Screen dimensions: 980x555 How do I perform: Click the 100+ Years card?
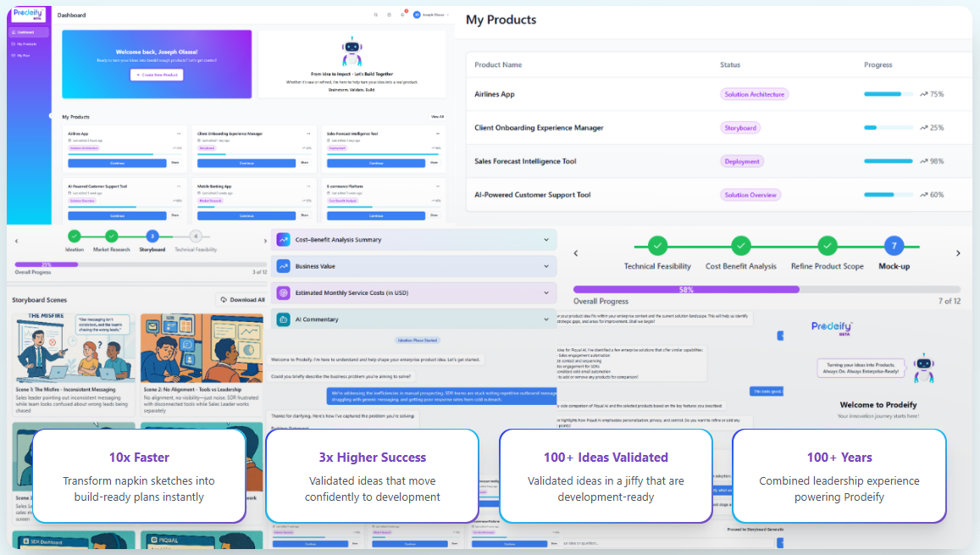(x=839, y=476)
